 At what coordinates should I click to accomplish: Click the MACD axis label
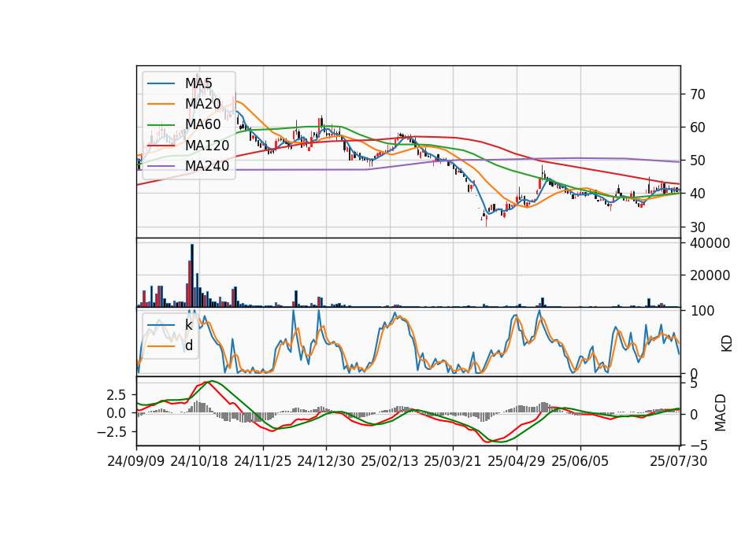click(x=721, y=412)
